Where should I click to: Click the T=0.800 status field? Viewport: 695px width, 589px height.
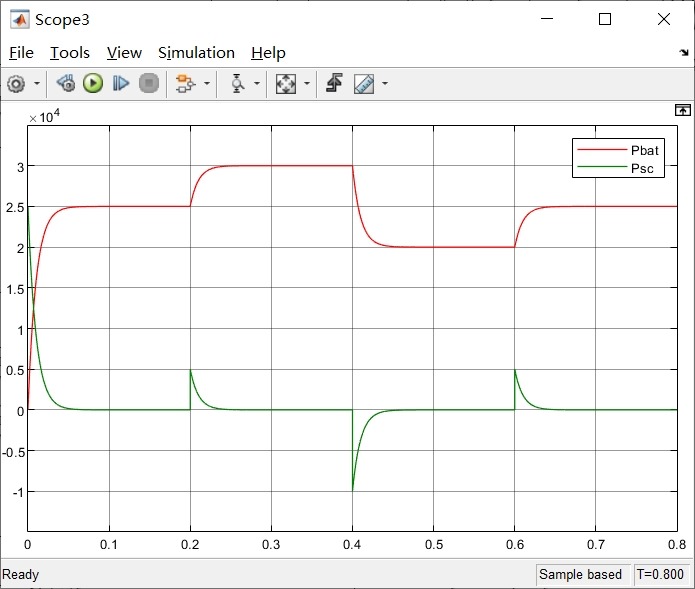point(660,574)
